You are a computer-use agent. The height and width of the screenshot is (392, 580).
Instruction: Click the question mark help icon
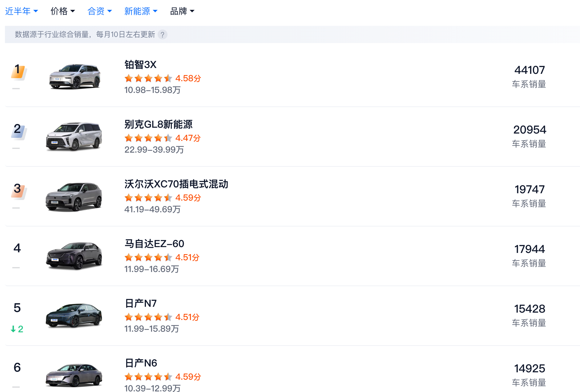coord(163,34)
